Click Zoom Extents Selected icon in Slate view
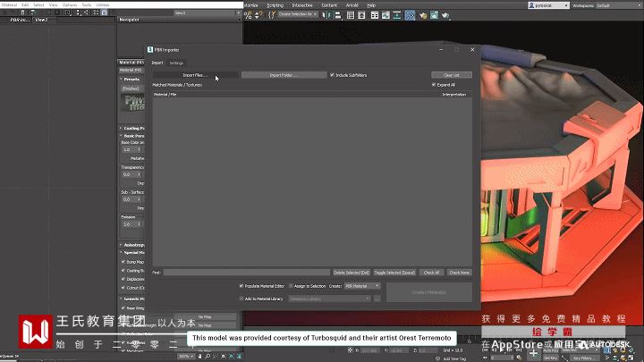Viewport: 644px width, 362px height. coord(232,357)
